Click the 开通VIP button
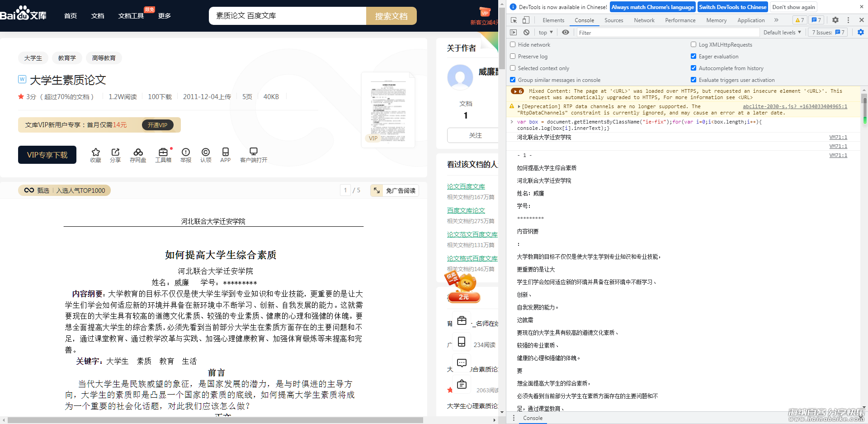The image size is (868, 424). pos(157,125)
